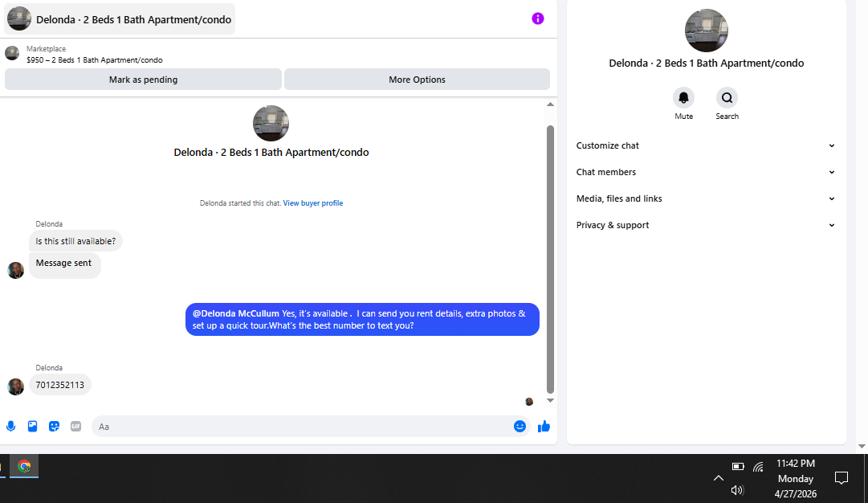Click the Mark as pending button
Screen dimensions: 868x503
coord(144,80)
